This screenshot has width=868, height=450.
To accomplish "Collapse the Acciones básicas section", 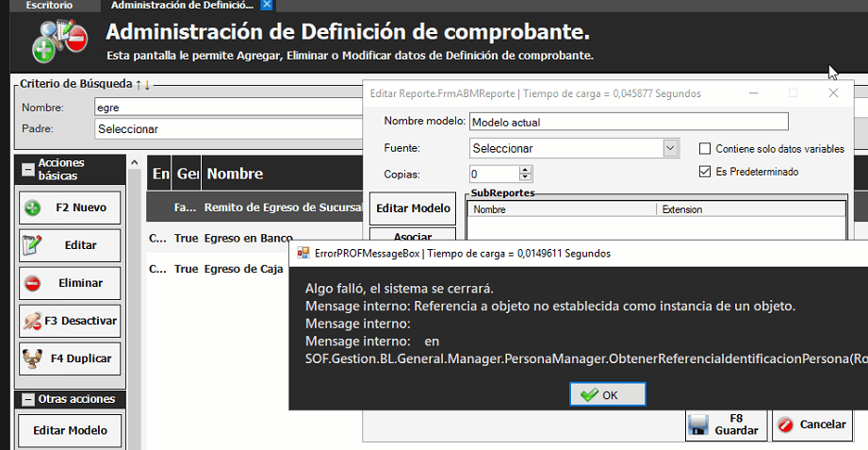I will (x=27, y=170).
